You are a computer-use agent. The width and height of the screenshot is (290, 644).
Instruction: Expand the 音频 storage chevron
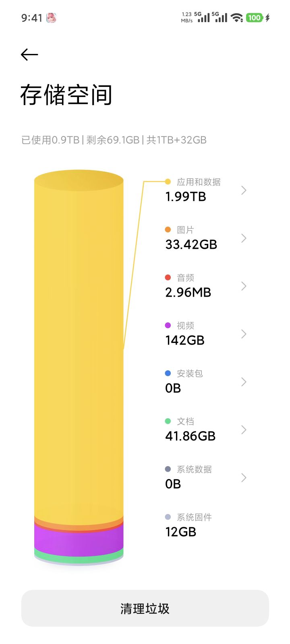243,286
